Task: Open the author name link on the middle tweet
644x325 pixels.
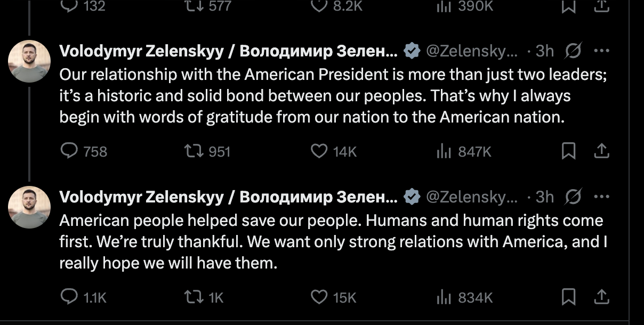Action: [x=228, y=51]
